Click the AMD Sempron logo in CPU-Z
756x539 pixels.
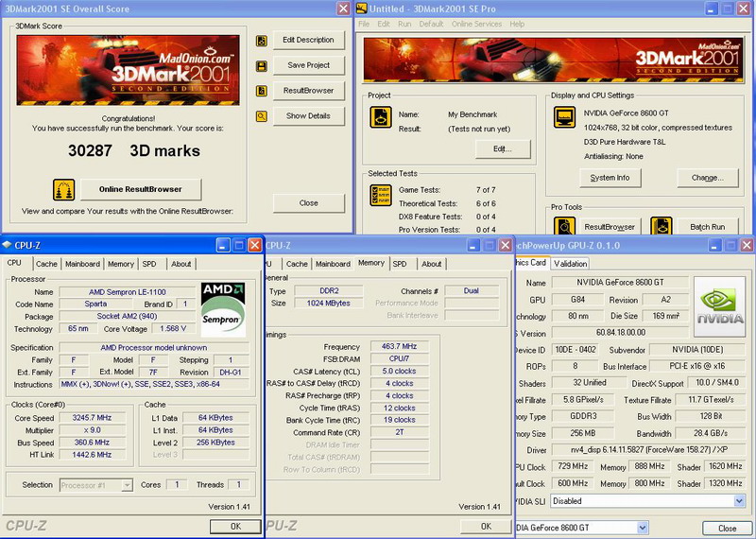(x=223, y=308)
